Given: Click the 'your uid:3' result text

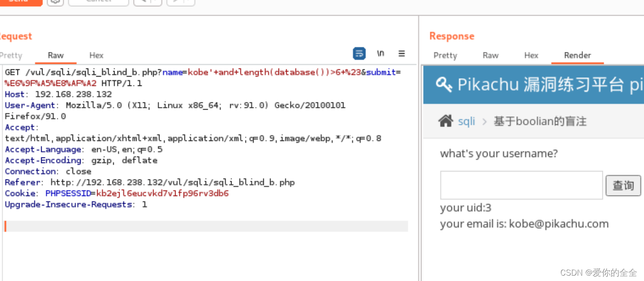Looking at the screenshot, I should coord(466,208).
